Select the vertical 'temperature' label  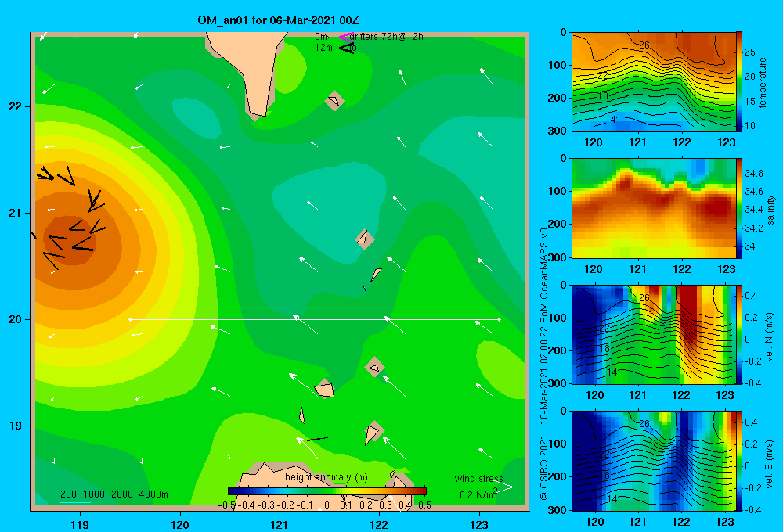coord(763,82)
